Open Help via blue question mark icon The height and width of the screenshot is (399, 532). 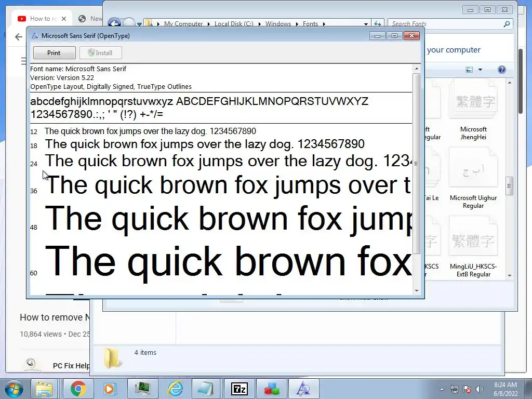tap(501, 70)
